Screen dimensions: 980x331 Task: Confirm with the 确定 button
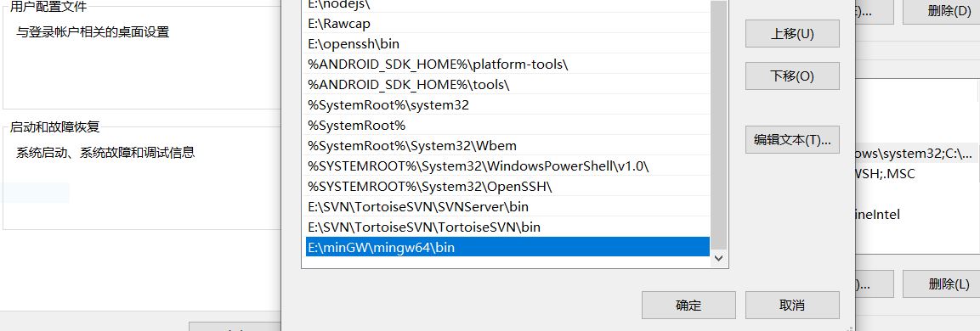688,306
